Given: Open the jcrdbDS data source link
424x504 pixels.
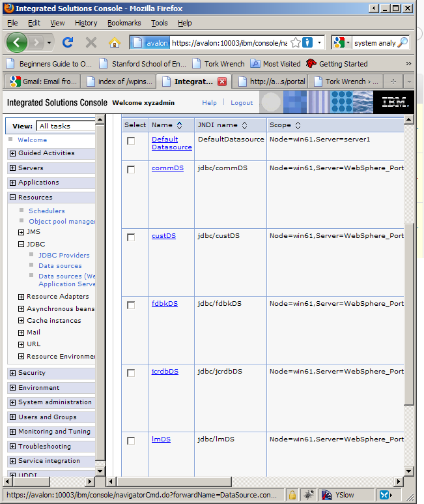Looking at the screenshot, I should pyautogui.click(x=165, y=372).
